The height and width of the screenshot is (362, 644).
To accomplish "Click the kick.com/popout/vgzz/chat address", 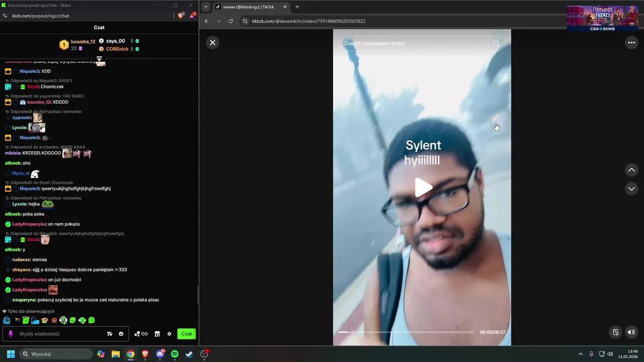I will click(x=41, y=16).
